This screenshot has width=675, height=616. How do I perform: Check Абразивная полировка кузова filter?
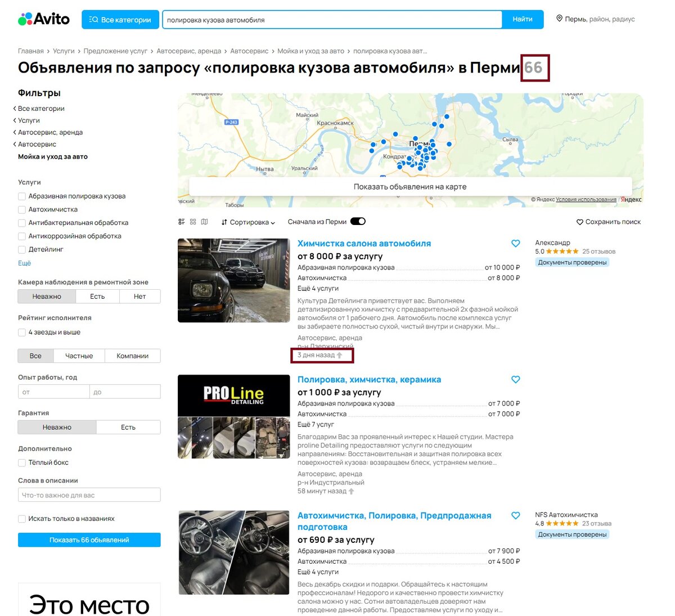22,196
